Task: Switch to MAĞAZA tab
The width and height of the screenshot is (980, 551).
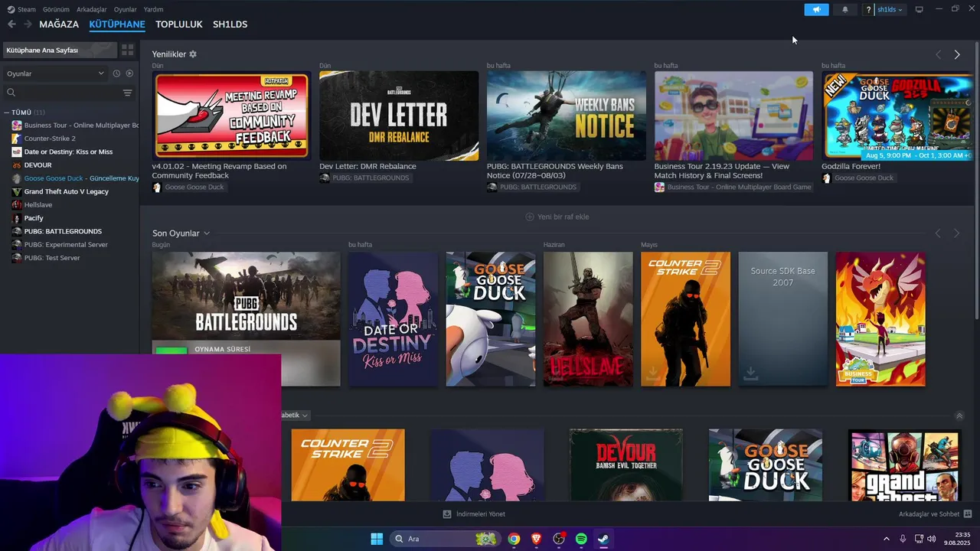Action: coord(59,24)
